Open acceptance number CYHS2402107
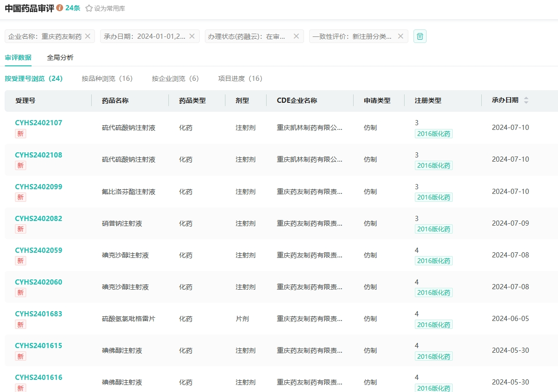This screenshot has width=558, height=392. click(38, 123)
